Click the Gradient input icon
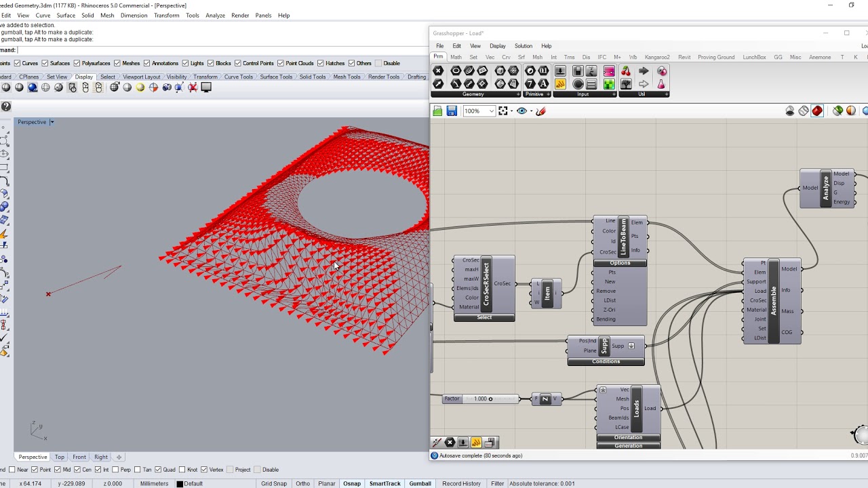 [x=609, y=71]
